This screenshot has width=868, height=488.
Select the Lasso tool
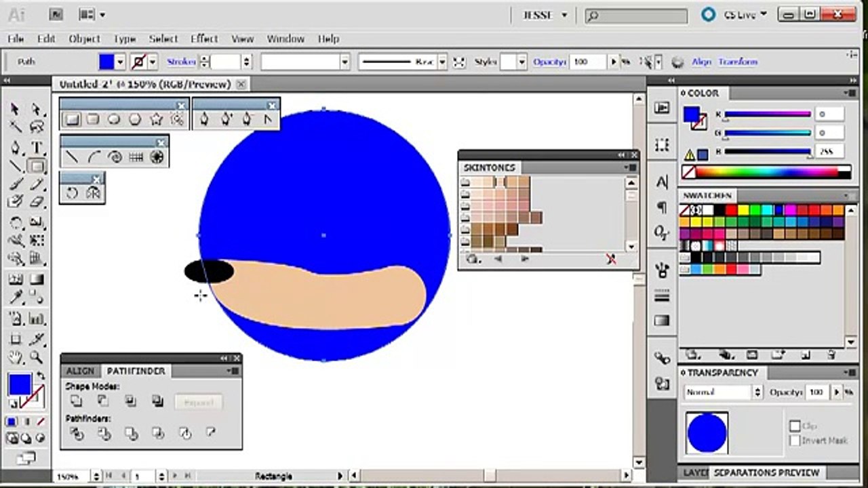37,127
